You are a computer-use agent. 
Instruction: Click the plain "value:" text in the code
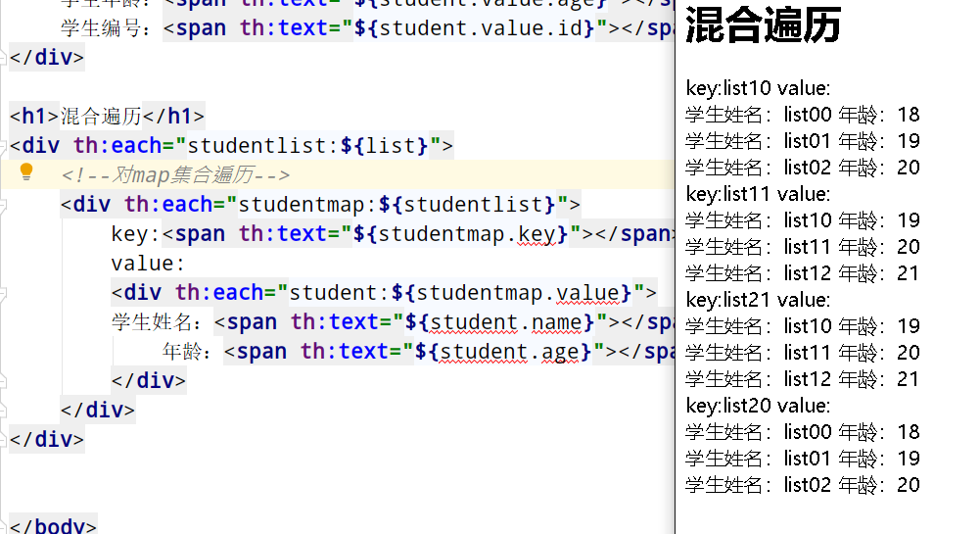coord(148,264)
